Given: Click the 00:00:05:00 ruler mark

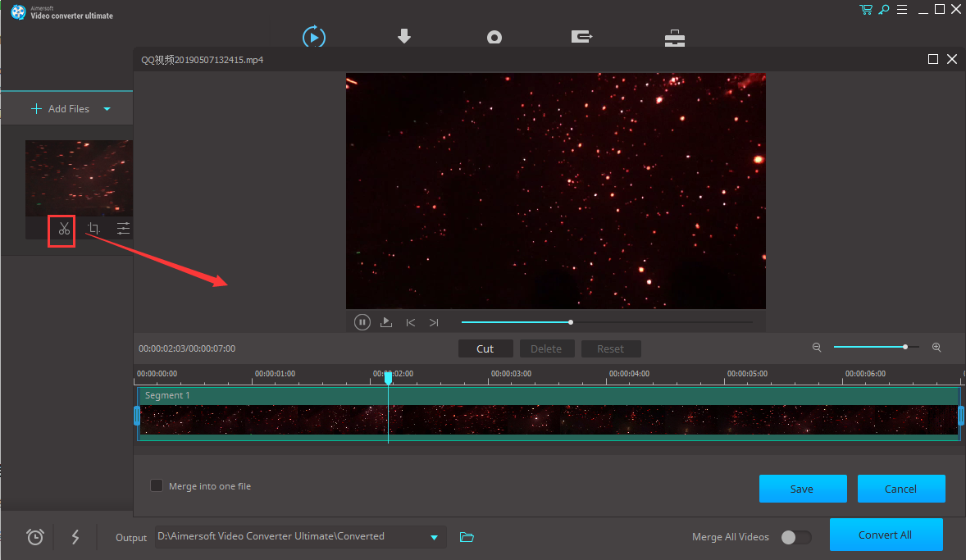Looking at the screenshot, I should point(747,374).
